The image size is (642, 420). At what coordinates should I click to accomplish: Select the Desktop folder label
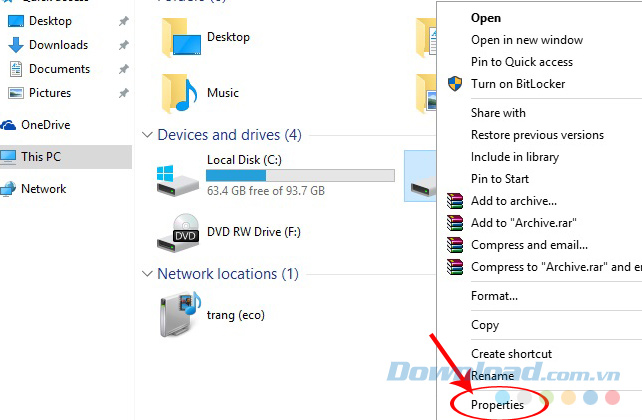228,37
